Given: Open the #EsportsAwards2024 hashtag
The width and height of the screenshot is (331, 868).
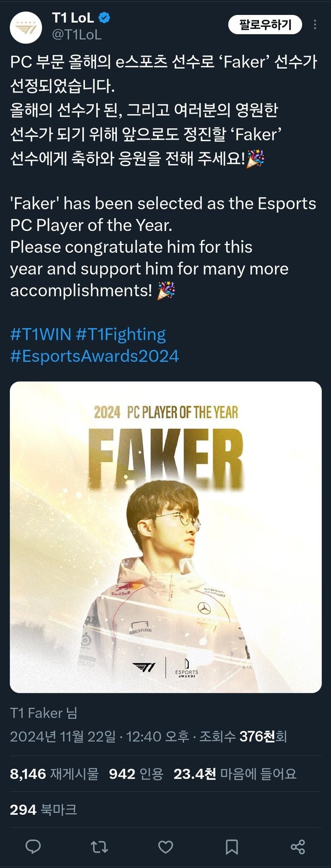Looking at the screenshot, I should coord(95,356).
